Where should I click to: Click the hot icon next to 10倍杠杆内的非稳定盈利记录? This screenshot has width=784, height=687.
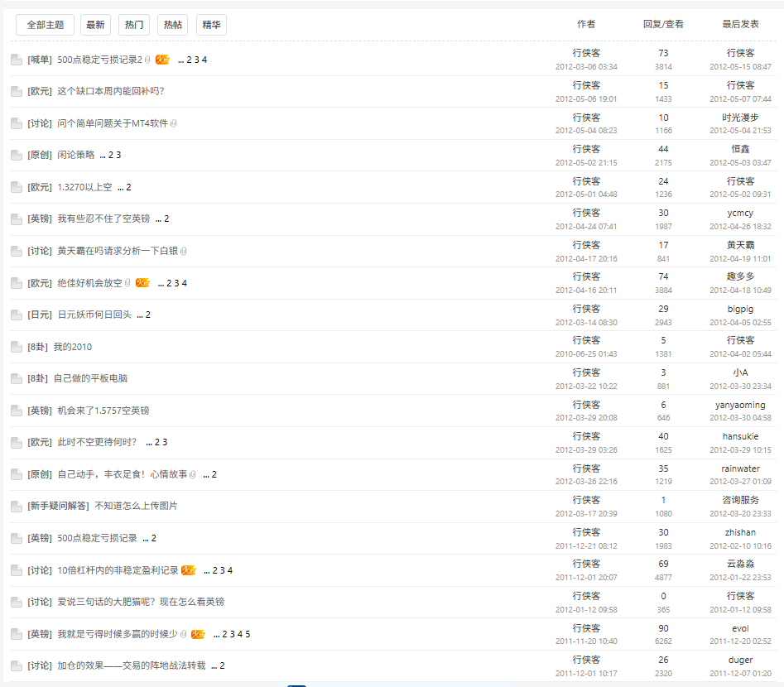tap(189, 570)
